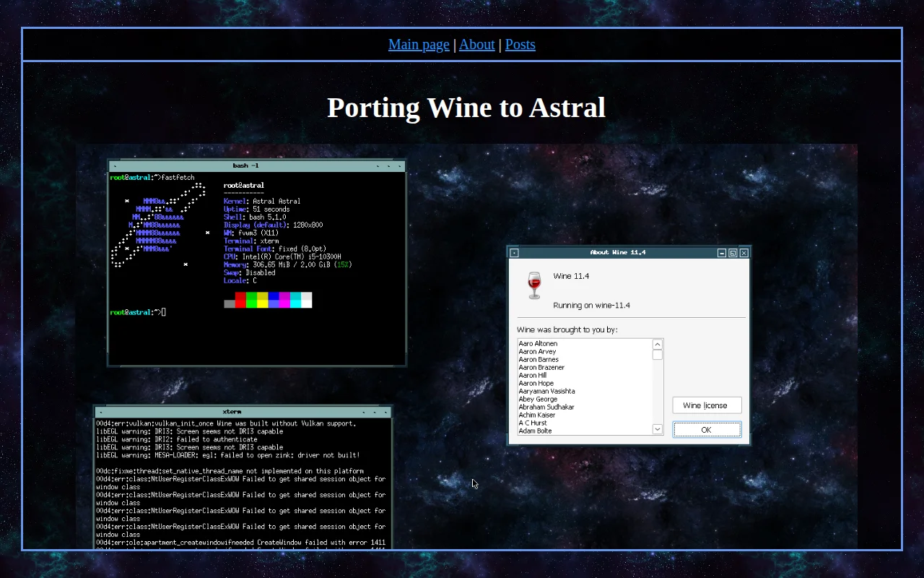Minimize the About Wine window

[722, 253]
